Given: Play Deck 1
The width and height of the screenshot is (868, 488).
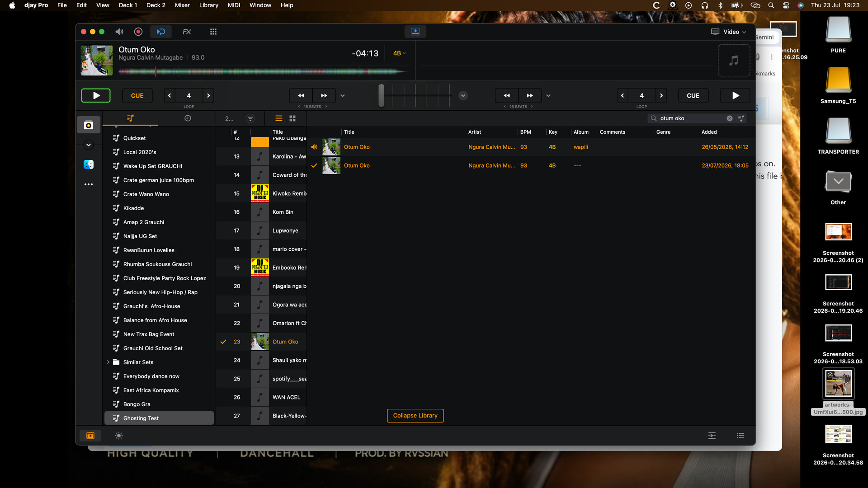Looking at the screenshot, I should pyautogui.click(x=96, y=95).
